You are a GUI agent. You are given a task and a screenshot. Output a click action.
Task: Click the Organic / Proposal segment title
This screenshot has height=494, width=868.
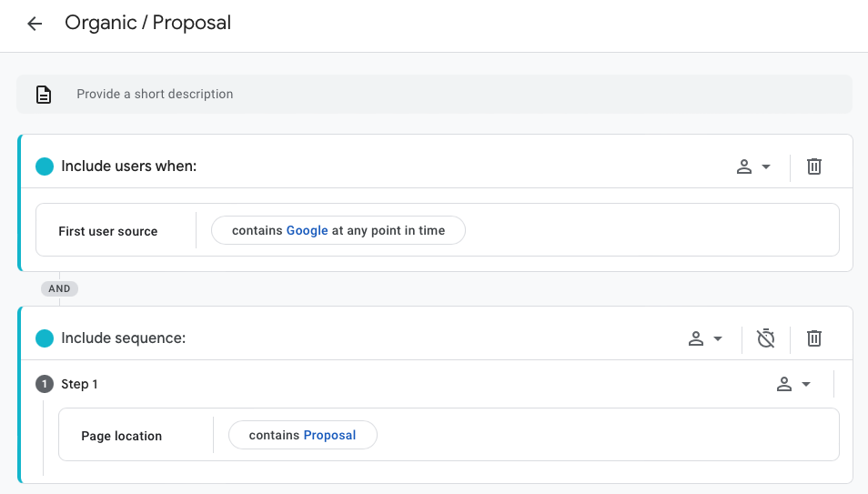147,23
